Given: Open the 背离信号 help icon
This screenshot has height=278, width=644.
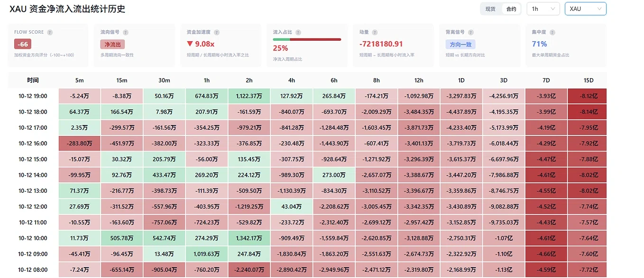Looking at the screenshot, I should pyautogui.click(x=471, y=32).
